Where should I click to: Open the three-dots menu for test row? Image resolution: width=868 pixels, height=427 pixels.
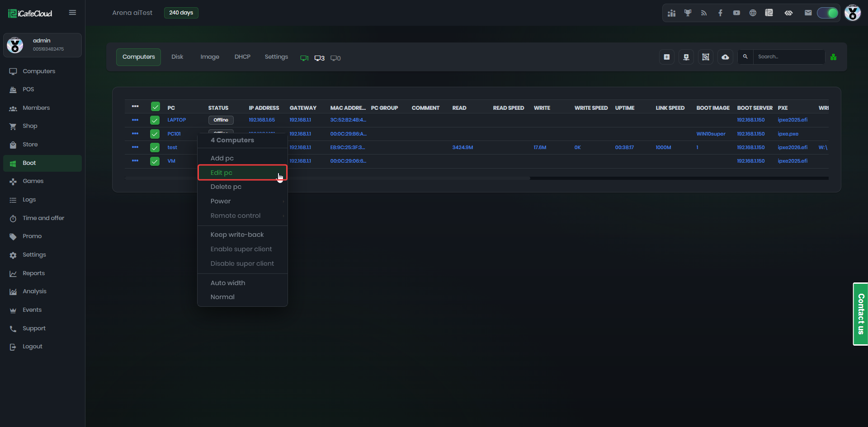[135, 147]
